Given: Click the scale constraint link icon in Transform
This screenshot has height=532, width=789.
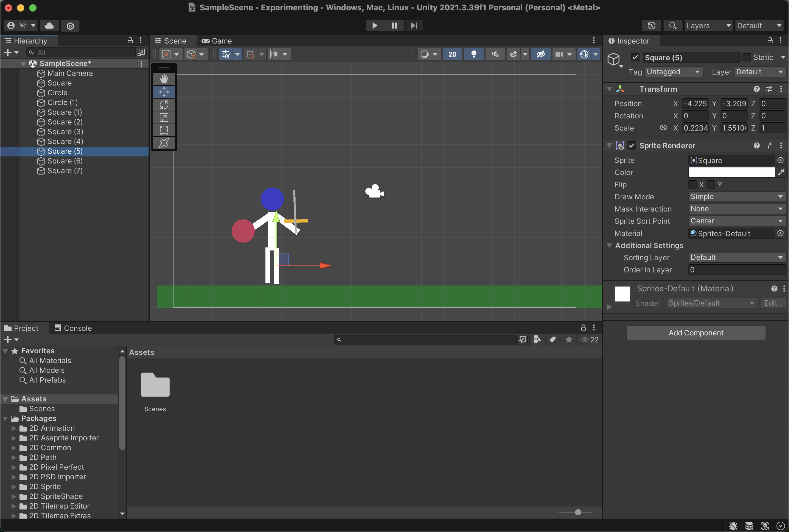Looking at the screenshot, I should tap(664, 128).
